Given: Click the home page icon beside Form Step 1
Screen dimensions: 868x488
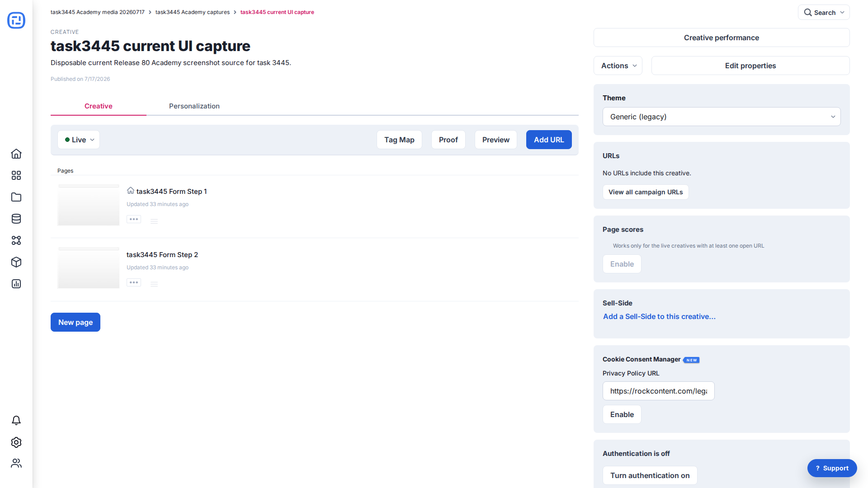Looking at the screenshot, I should coord(131,190).
